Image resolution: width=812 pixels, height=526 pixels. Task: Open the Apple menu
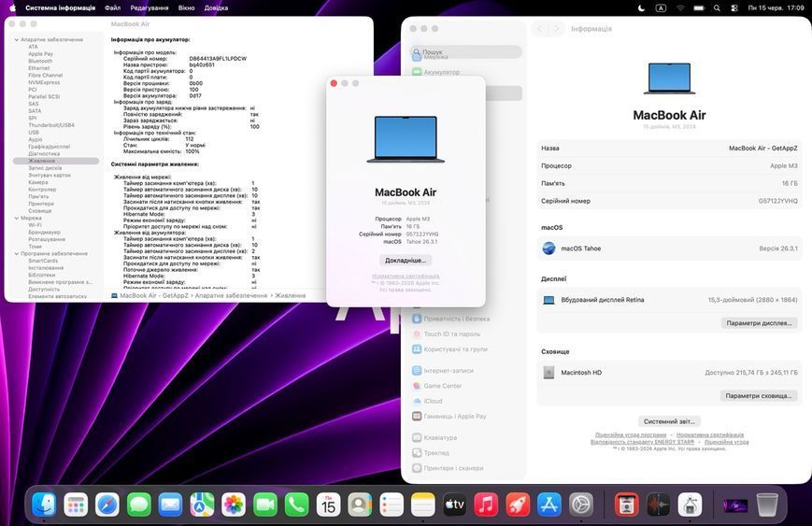(x=12, y=7)
